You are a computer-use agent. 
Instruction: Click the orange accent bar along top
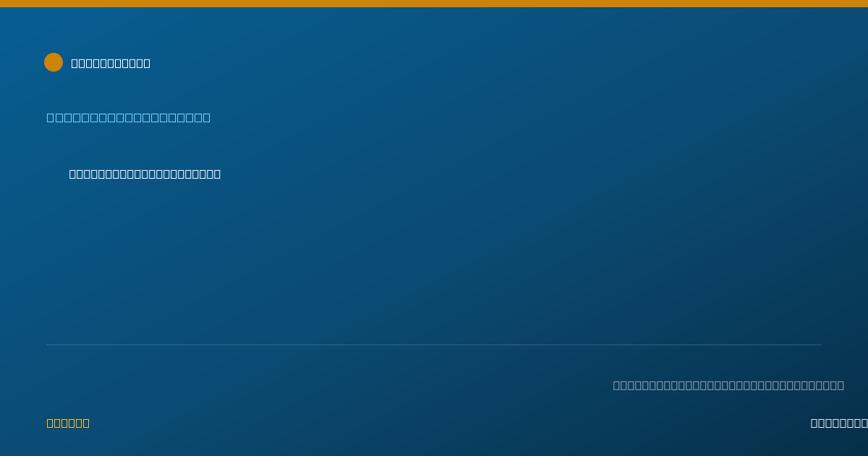(434, 4)
